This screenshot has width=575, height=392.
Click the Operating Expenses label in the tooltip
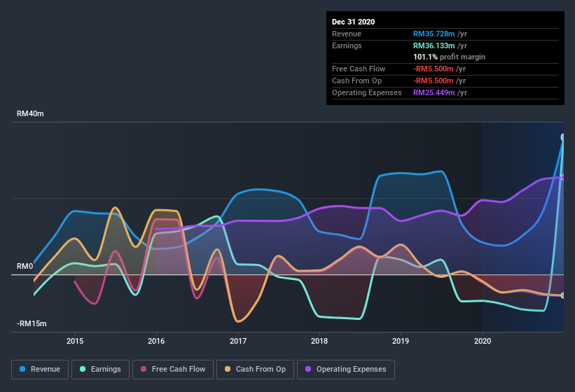click(367, 92)
